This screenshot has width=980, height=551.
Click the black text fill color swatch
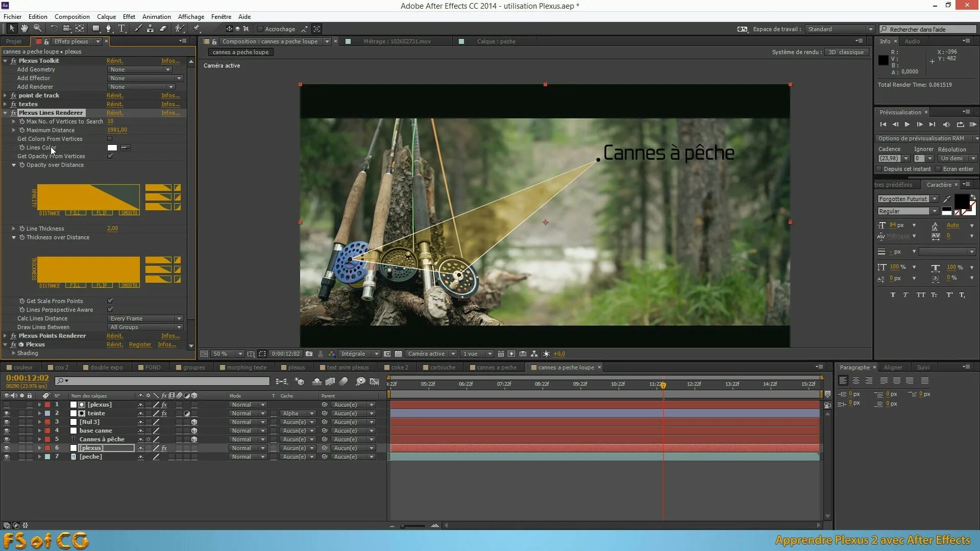(962, 201)
